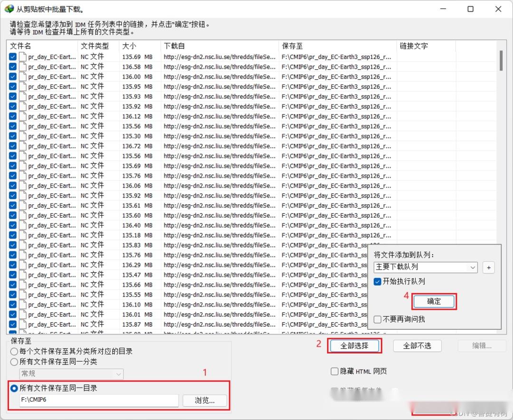This screenshot has width=513, height=420.
Task: Click 全部不选 to deselect all files
Action: click(417, 346)
